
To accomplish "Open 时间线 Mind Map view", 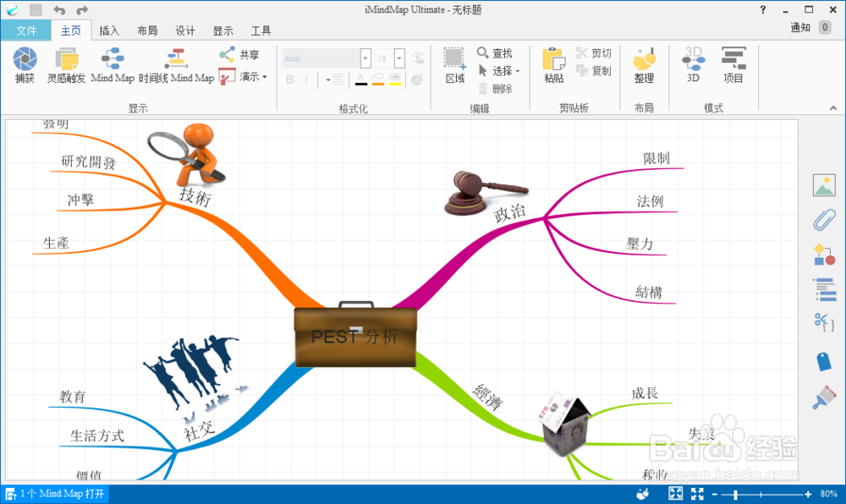I will click(177, 64).
